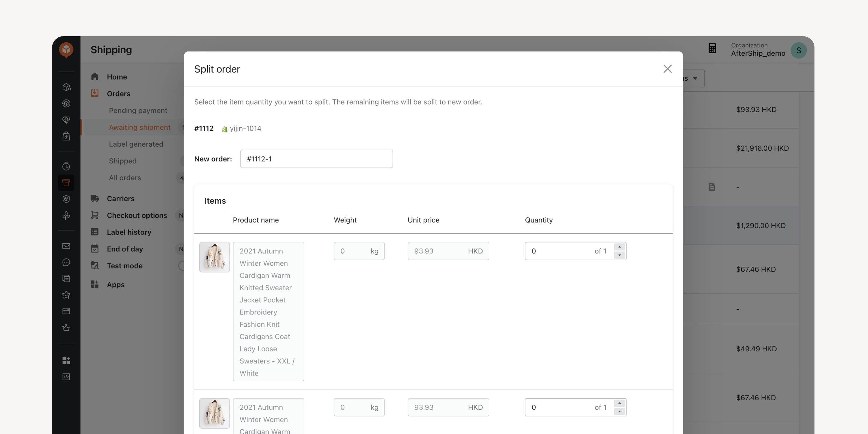Open Orders menu item
Viewport: 868px width, 434px height.
tap(118, 94)
